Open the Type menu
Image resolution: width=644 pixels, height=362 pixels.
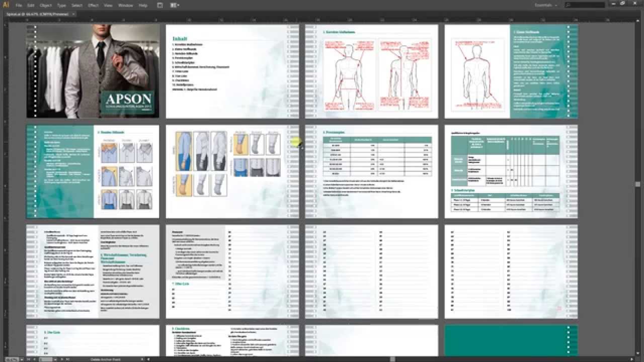tap(61, 5)
